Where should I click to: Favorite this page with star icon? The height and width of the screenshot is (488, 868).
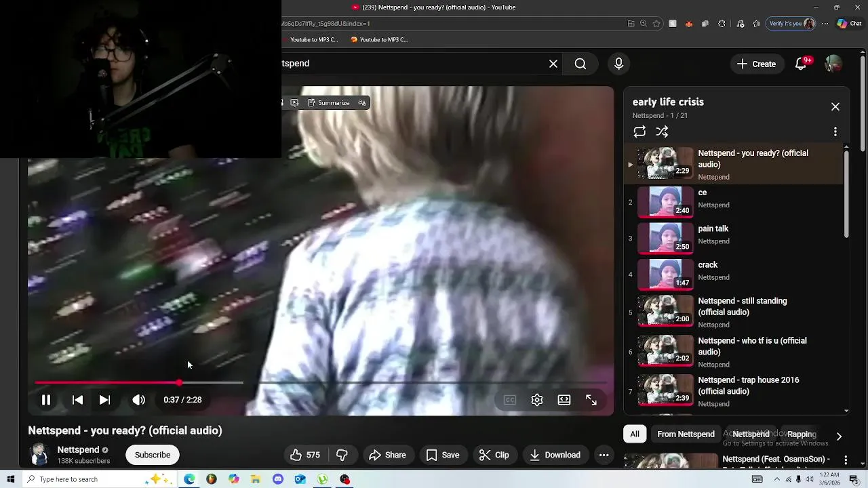656,24
